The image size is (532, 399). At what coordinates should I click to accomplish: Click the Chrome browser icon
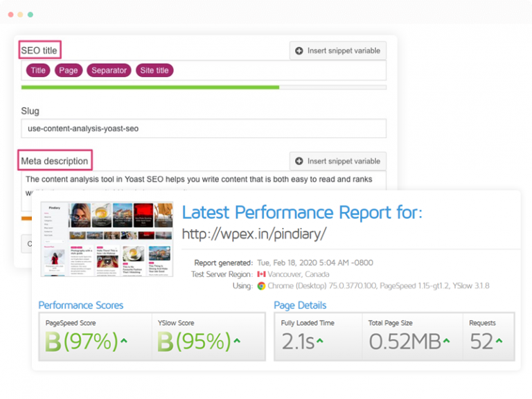(x=261, y=286)
